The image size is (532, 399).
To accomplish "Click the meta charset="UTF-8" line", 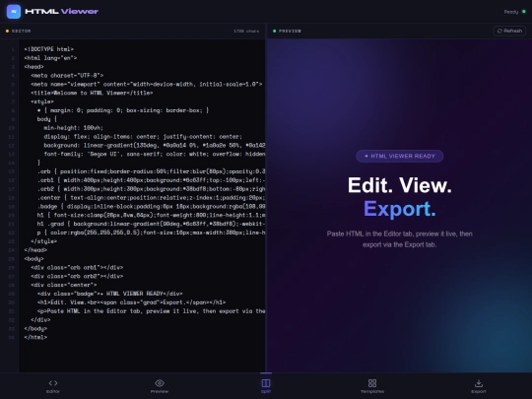I will 67,75.
